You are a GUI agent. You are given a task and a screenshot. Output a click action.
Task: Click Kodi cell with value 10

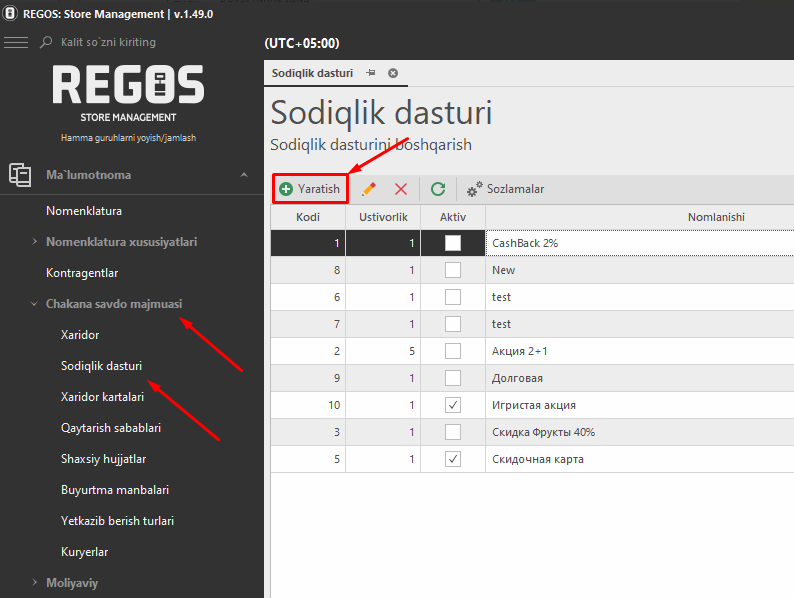[x=308, y=405]
